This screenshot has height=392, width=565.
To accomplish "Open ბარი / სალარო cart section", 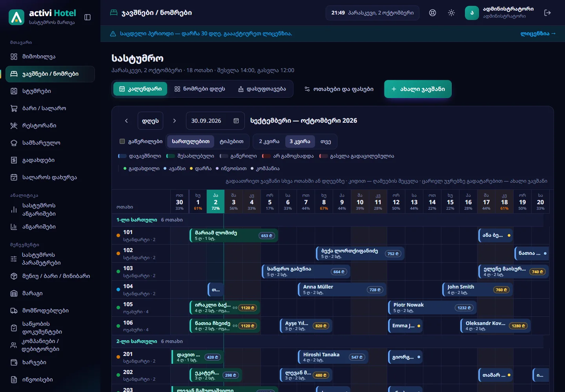I will (50, 108).
